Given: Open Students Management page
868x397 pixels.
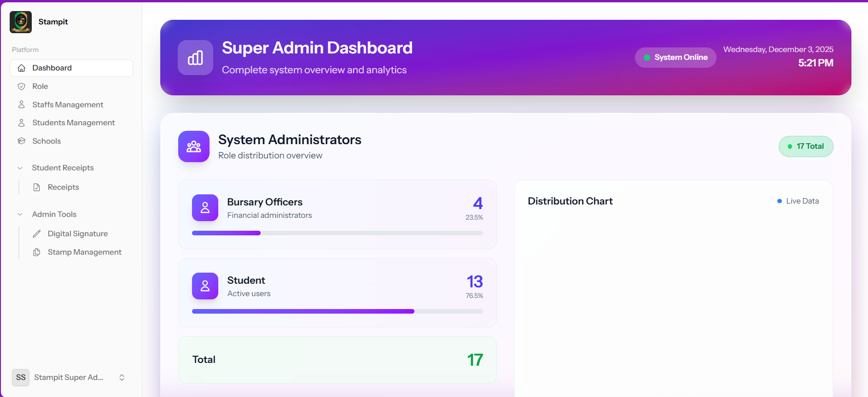Looking at the screenshot, I should click(x=73, y=123).
